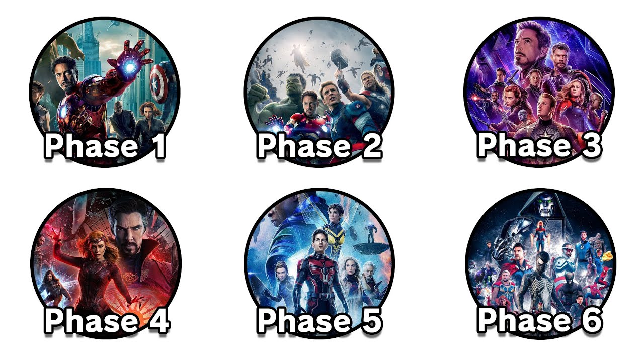The height and width of the screenshot is (362, 644).
Task: Select the "Phase 4" caption
Action: 106,320
